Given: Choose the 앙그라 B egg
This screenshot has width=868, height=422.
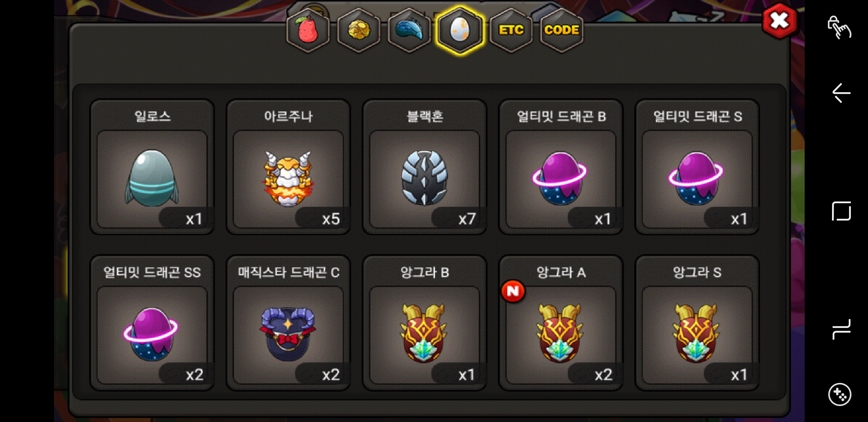Looking at the screenshot, I should (425, 323).
